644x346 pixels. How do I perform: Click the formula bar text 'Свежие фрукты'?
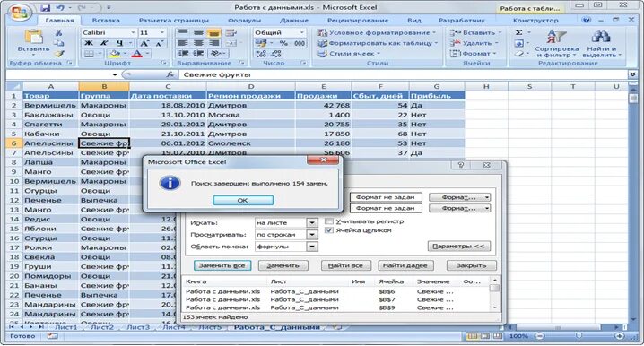coord(217,74)
